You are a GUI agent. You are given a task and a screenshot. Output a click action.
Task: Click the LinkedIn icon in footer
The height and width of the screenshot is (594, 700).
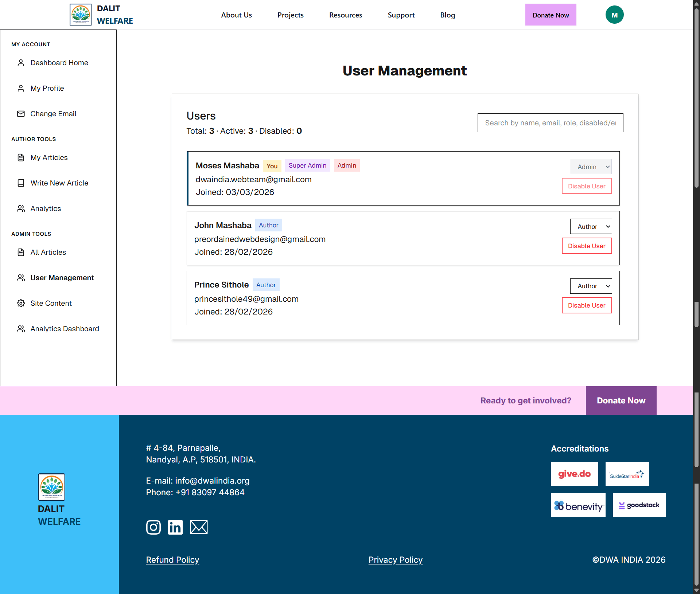[175, 527]
